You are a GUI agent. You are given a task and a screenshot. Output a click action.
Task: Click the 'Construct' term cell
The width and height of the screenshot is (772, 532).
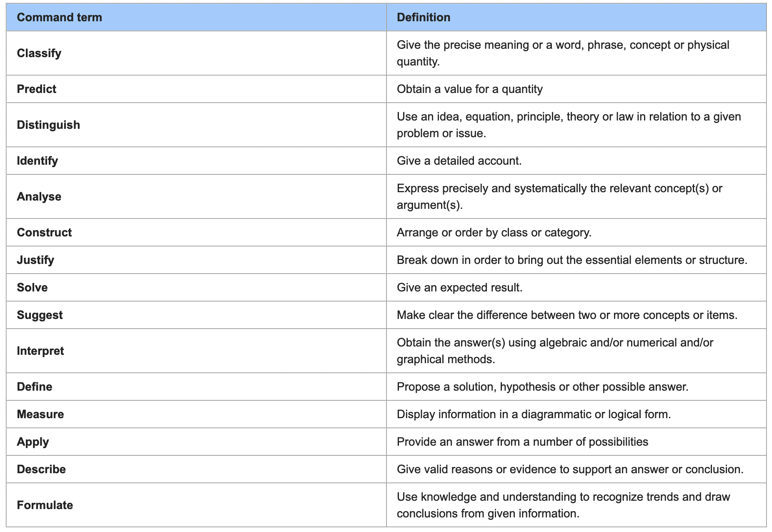[44, 233]
